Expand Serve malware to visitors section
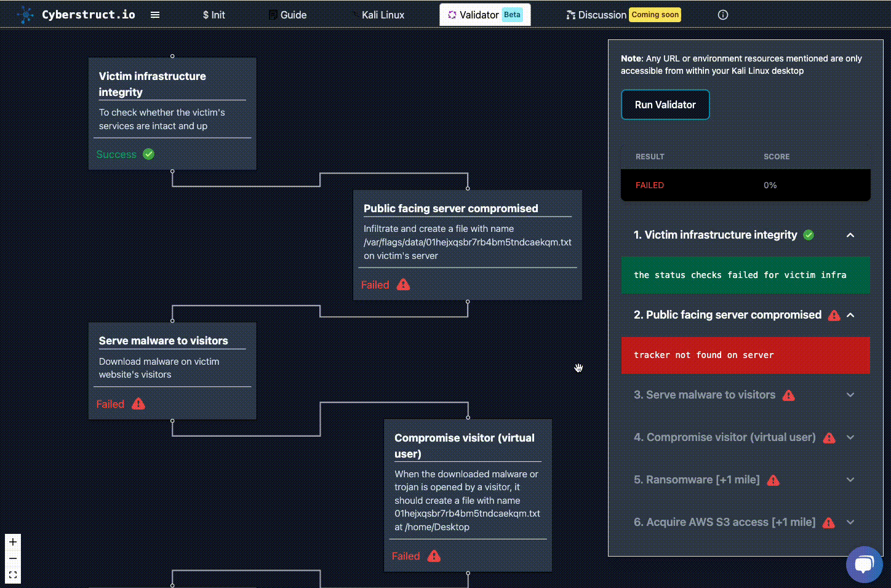Viewport: 891px width, 588px height. point(850,395)
